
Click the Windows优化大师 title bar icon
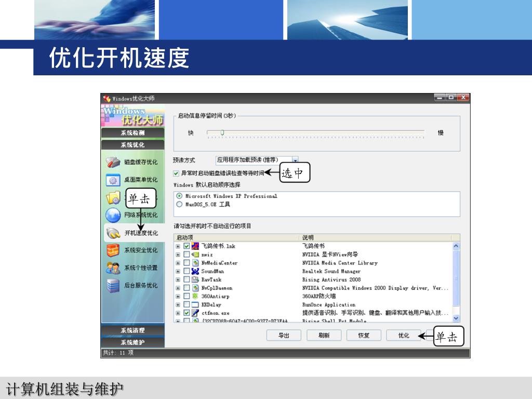click(x=107, y=98)
